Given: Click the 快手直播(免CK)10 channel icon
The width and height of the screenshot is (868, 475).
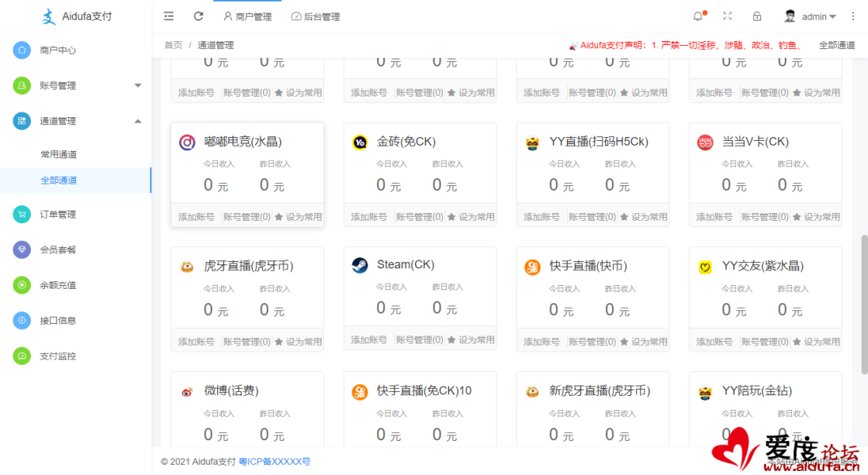Looking at the screenshot, I should (360, 391).
